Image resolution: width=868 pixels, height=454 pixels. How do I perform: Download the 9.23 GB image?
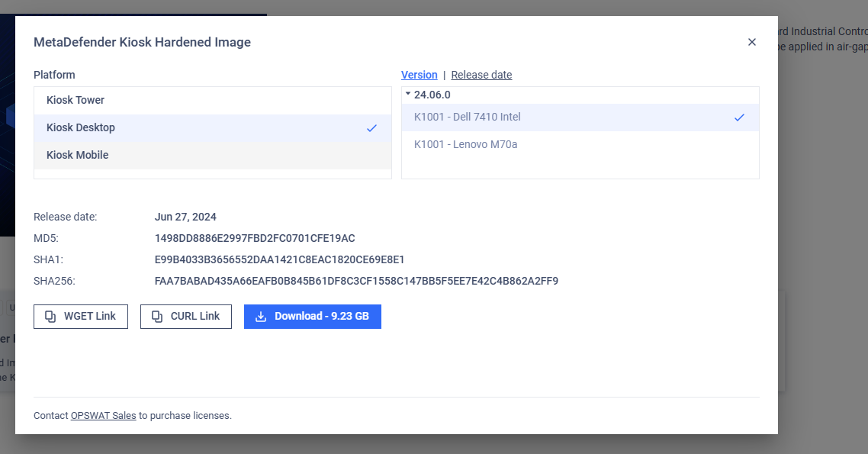coord(313,317)
